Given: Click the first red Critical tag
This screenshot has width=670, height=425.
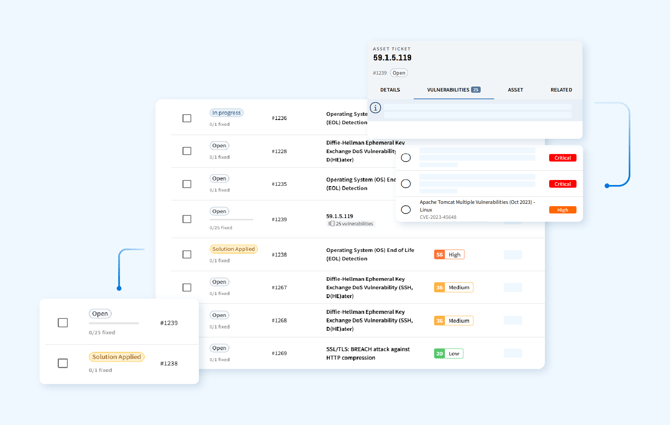Looking at the screenshot, I should click(562, 158).
